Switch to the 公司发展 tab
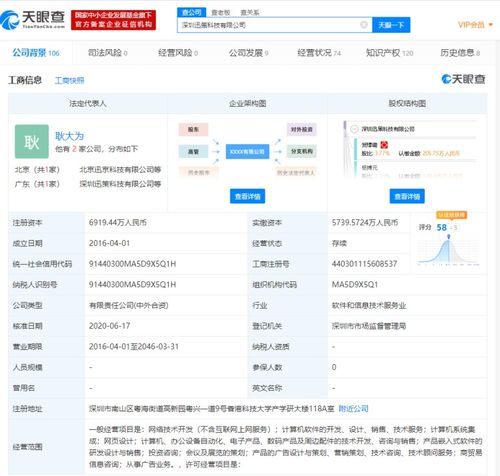Screen dimensions: 500x476 tap(248, 53)
